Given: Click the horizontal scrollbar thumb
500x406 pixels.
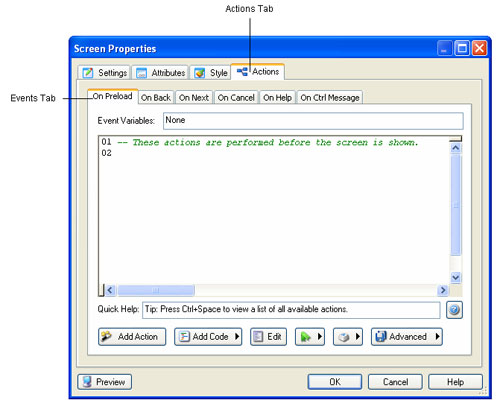Looking at the screenshot, I should tap(156, 290).
